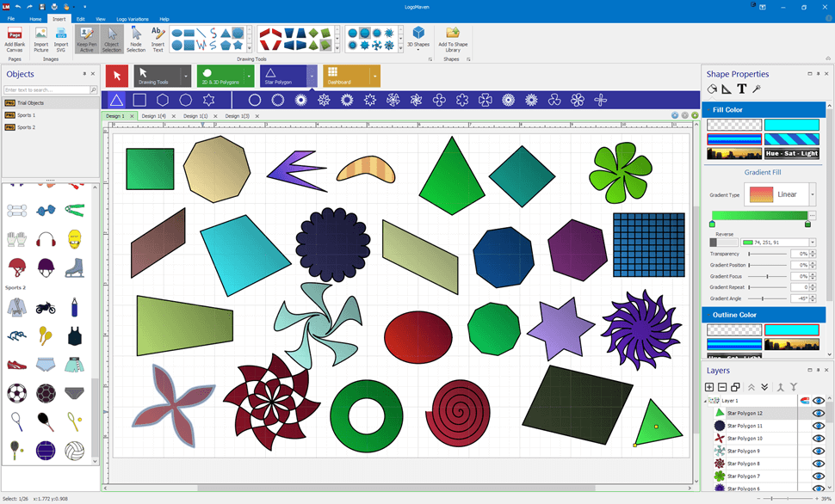Hide the Star Polygon 9 layer
The height and width of the screenshot is (504, 835).
point(819,451)
